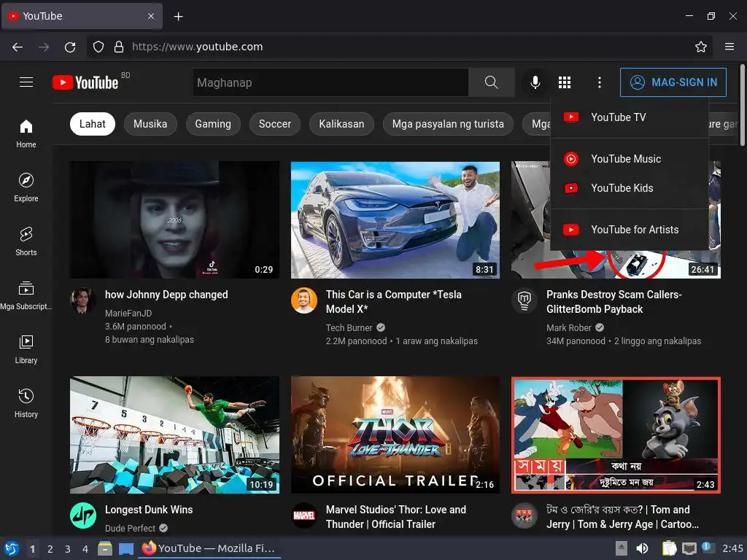Click the Maghanap search field
747x560 pixels.
(330, 82)
